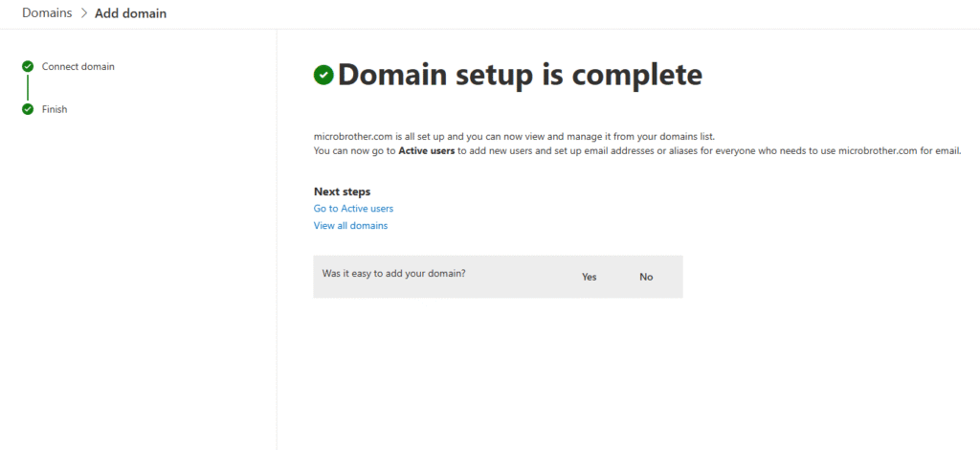Open the View all domains link
Image resolution: width=980 pixels, height=450 pixels.
(x=350, y=226)
